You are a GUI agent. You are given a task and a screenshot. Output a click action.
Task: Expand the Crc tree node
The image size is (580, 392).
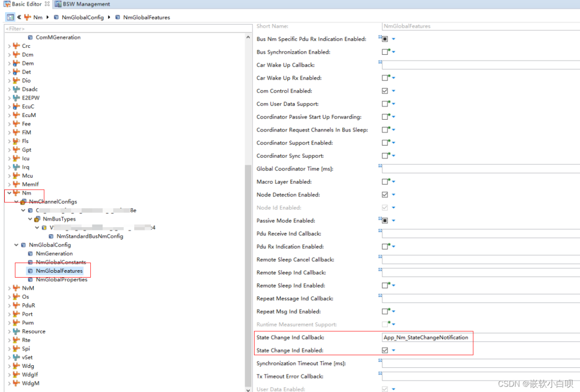tap(9, 46)
